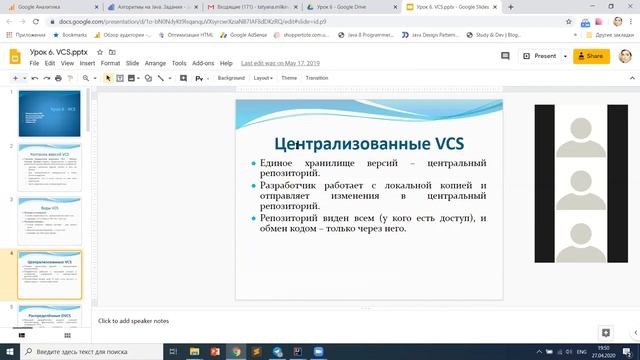The height and width of the screenshot is (360, 640).
Task: Insert an image from toolbar
Action: (131, 78)
